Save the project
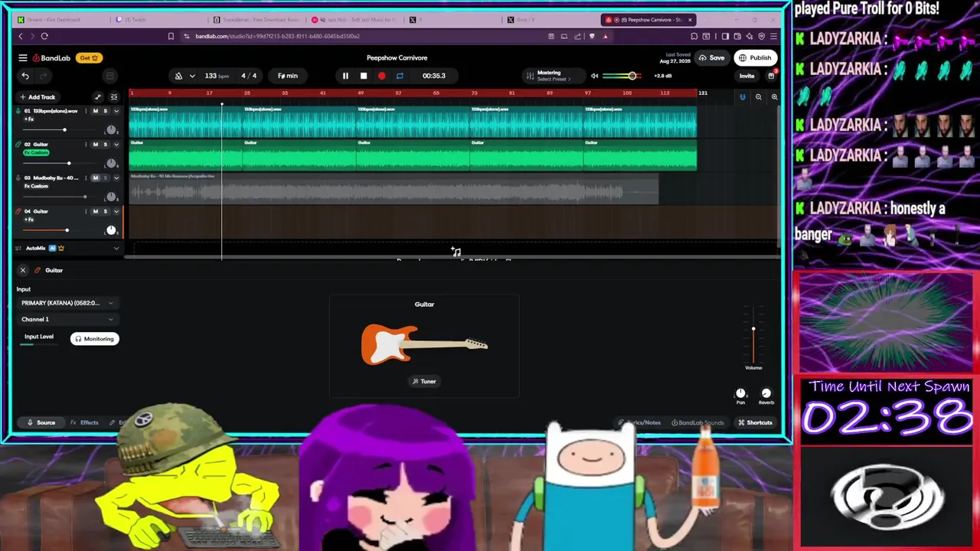980x551 pixels. tap(712, 58)
